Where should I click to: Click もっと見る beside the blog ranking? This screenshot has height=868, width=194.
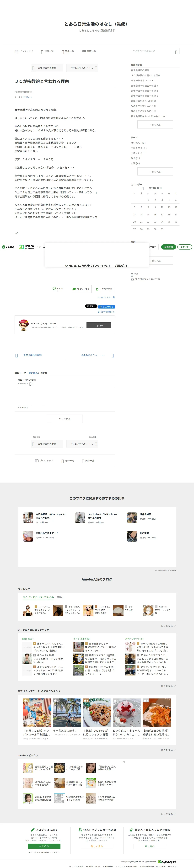tap(168, 626)
